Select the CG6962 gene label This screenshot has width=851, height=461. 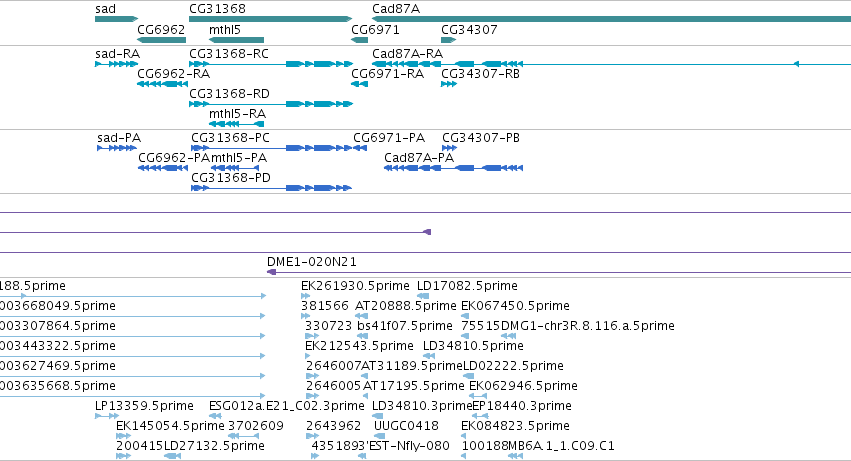161,30
